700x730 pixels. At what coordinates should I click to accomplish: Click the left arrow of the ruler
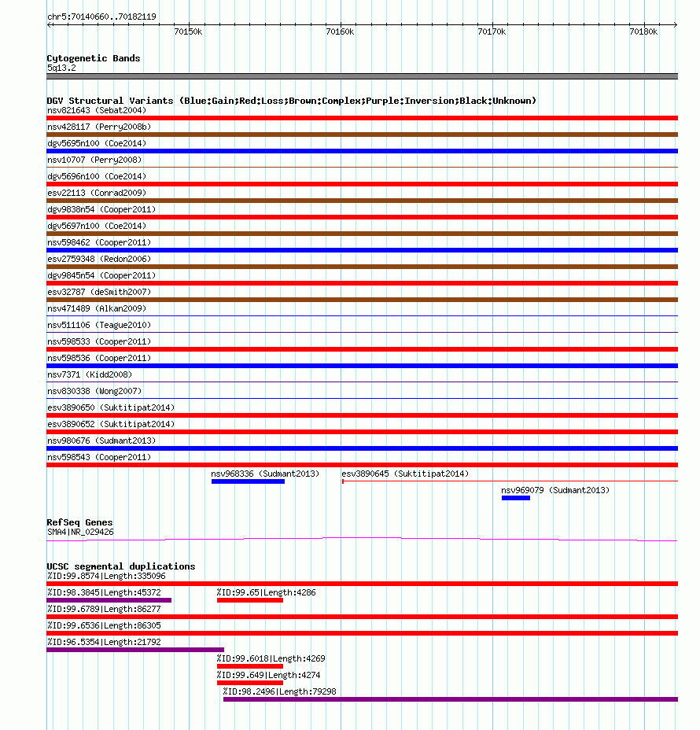[50, 24]
